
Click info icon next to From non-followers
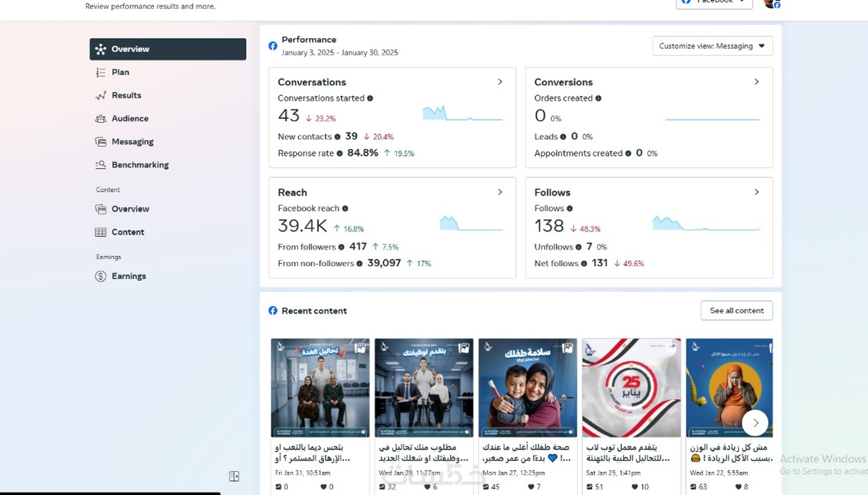[359, 263]
